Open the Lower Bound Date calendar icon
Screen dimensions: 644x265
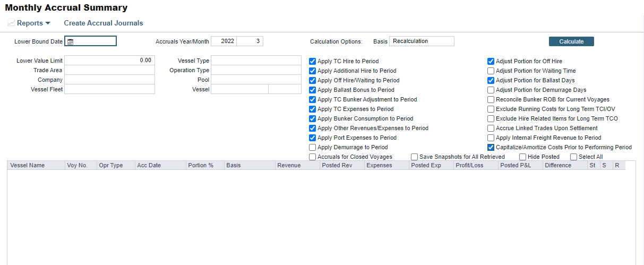pos(70,42)
